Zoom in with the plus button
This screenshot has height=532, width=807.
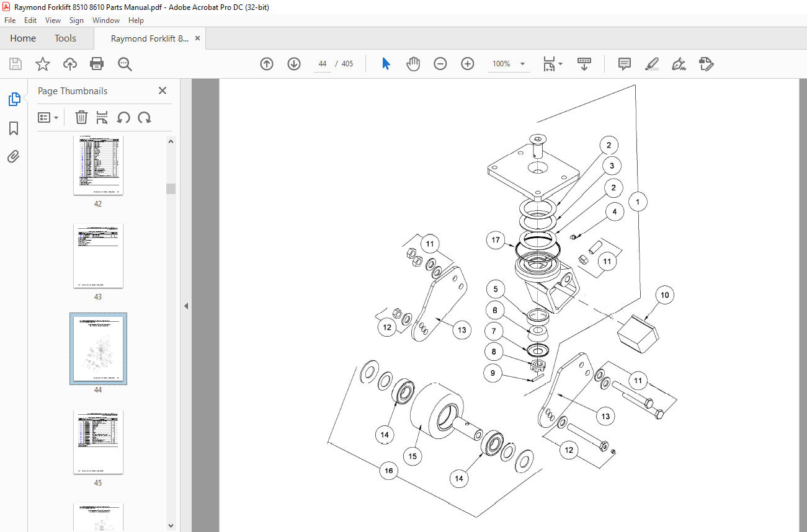click(468, 64)
